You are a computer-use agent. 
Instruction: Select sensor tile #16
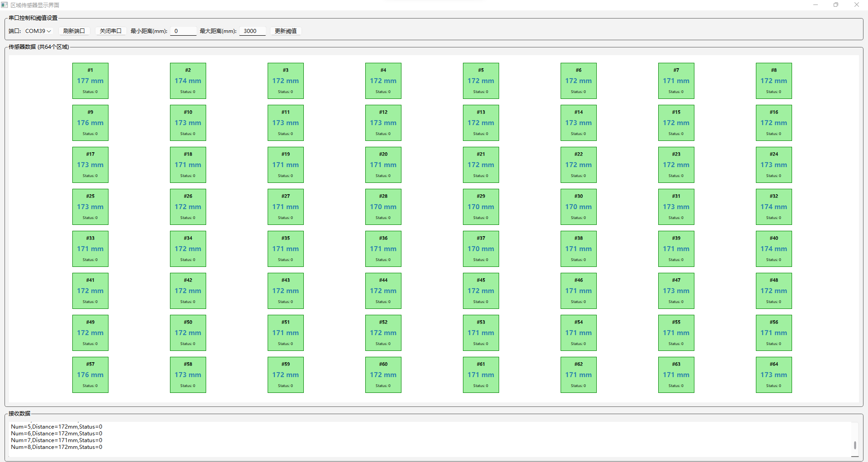pyautogui.click(x=774, y=123)
